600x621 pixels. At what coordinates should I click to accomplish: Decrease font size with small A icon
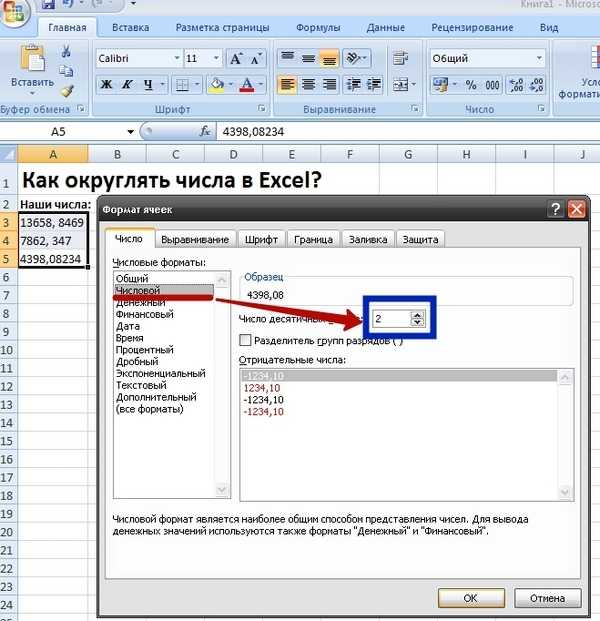257,59
